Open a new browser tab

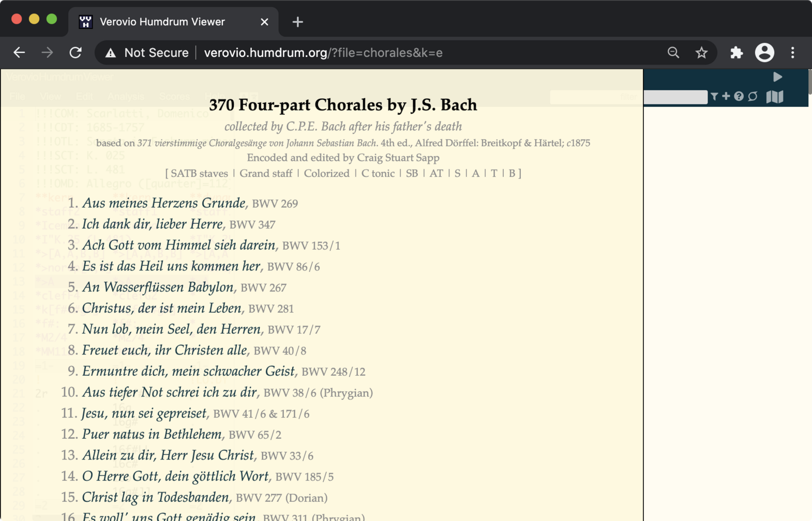297,22
